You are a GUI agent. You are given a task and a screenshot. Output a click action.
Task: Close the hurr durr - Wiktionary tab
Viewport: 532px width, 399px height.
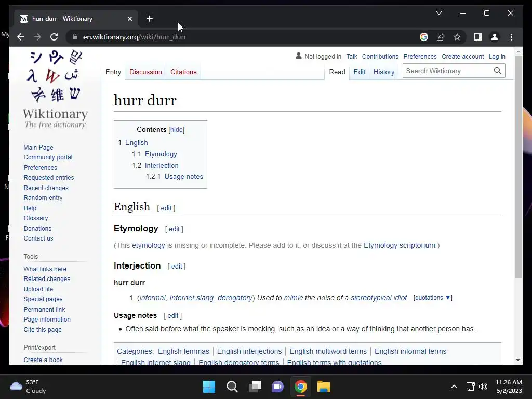(x=129, y=19)
